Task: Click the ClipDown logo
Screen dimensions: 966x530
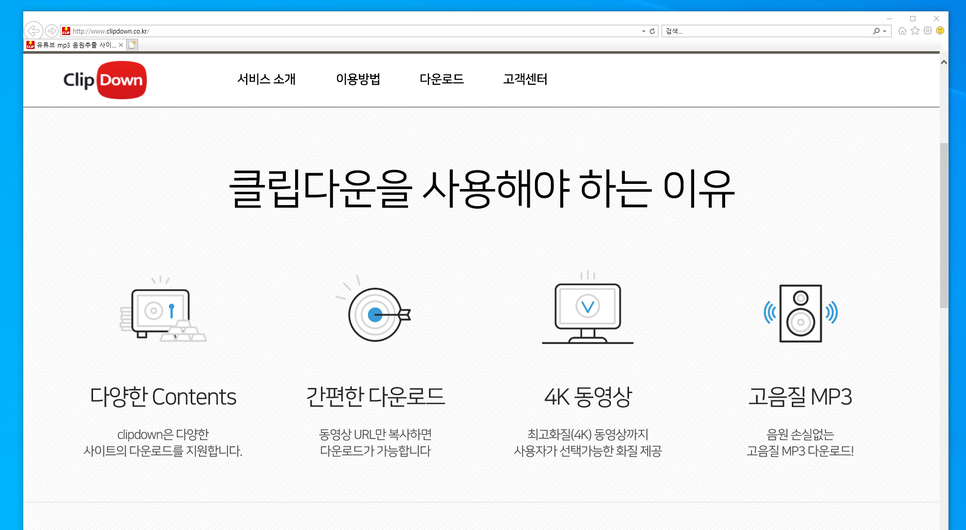Action: click(105, 80)
